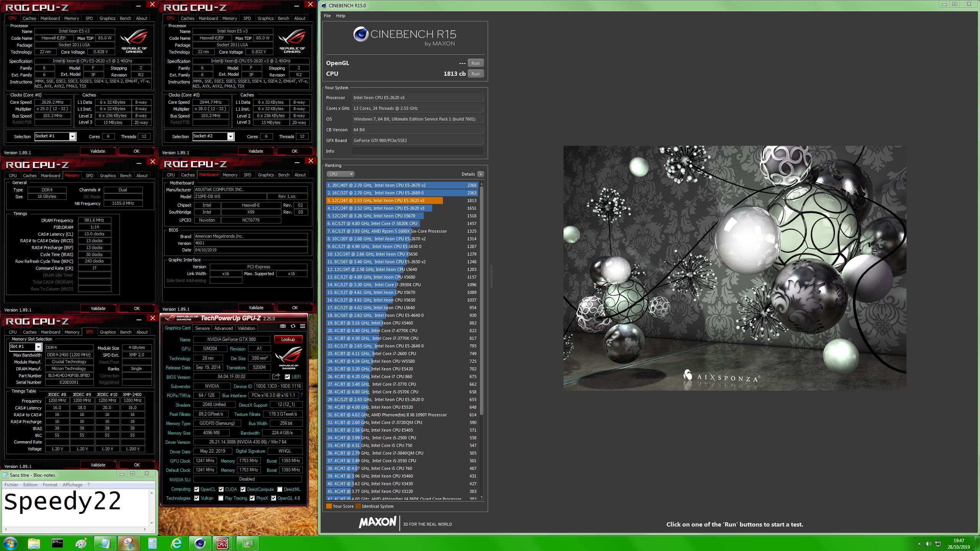Click the Snipping Tool taskbar icon
This screenshot has width=980, height=551.
coord(129,543)
